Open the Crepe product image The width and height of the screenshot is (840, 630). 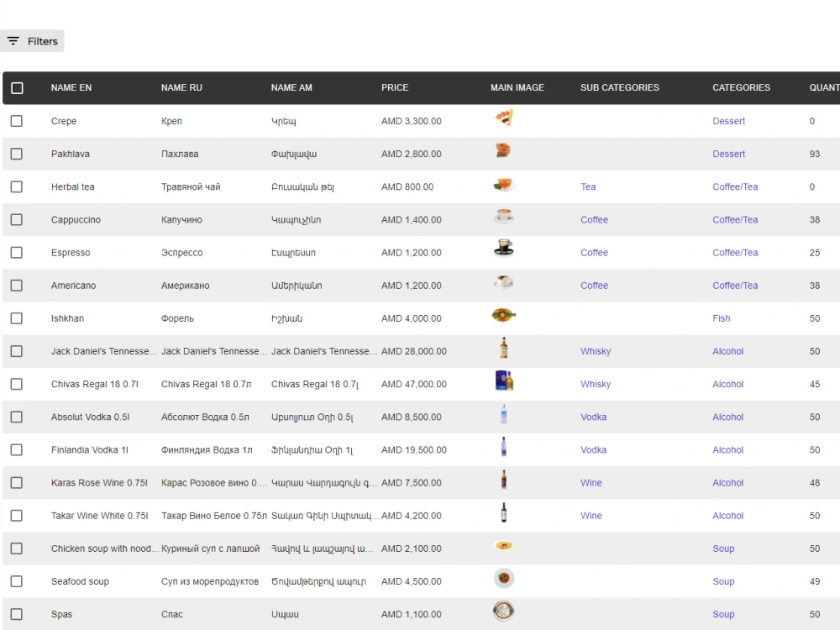tap(503, 118)
